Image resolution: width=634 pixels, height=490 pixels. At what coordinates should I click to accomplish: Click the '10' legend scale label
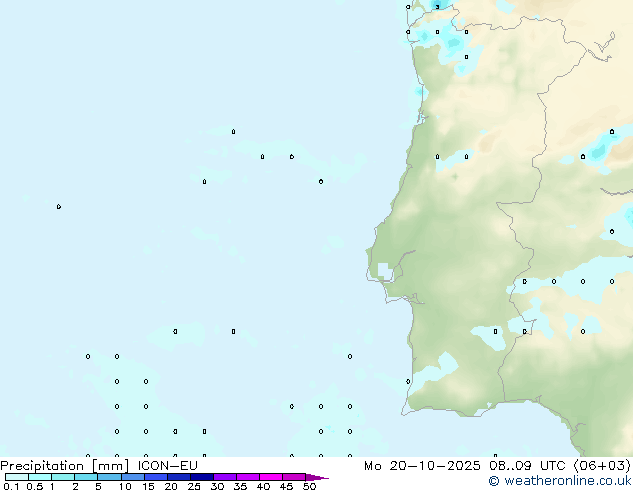(125, 486)
